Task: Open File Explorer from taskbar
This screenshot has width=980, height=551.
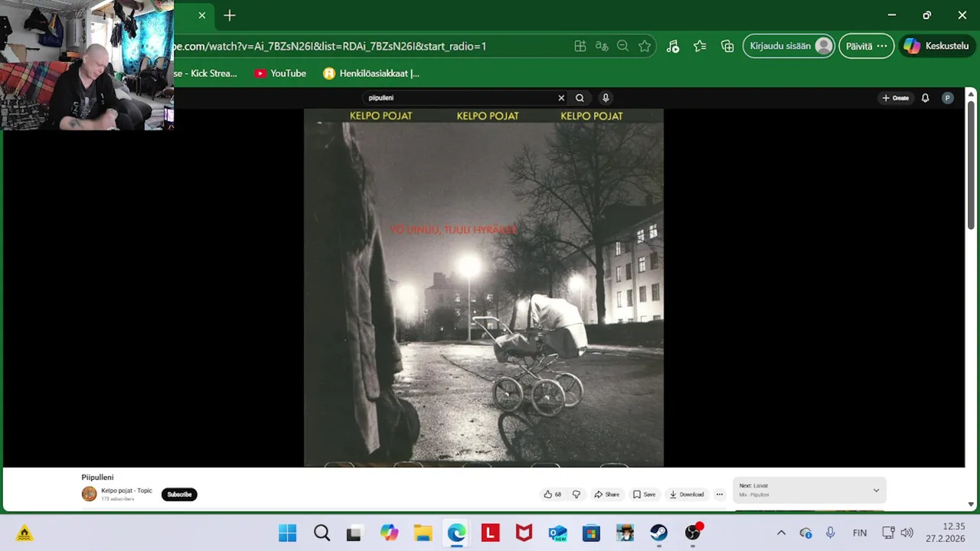Action: tap(423, 533)
